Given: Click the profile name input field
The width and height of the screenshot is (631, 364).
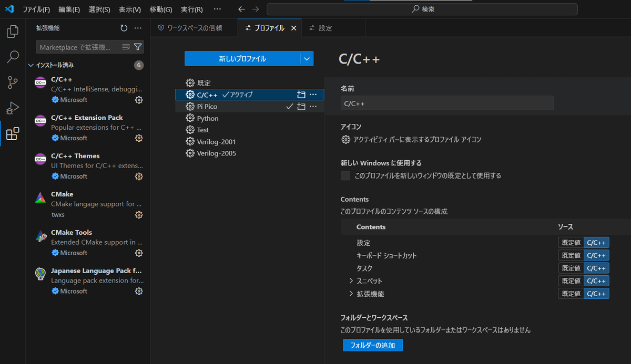Looking at the screenshot, I should pyautogui.click(x=447, y=103).
